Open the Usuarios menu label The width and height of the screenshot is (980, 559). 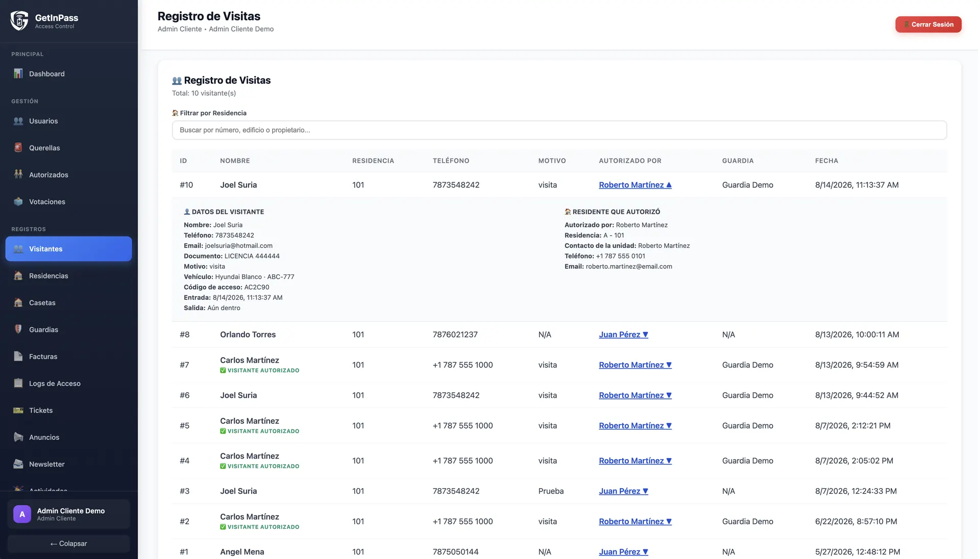pyautogui.click(x=43, y=121)
